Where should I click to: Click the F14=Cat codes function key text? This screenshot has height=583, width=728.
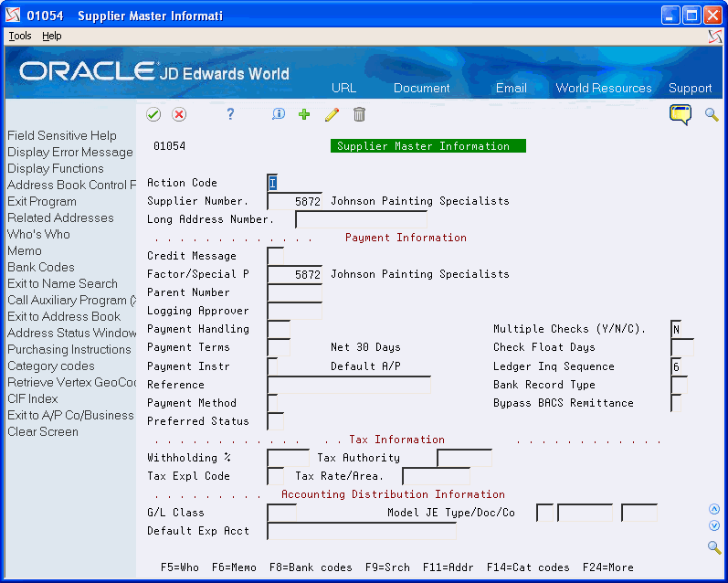[x=528, y=567]
